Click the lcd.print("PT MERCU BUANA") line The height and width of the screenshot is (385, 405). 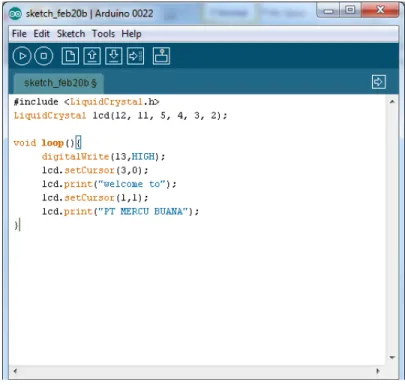pos(120,212)
